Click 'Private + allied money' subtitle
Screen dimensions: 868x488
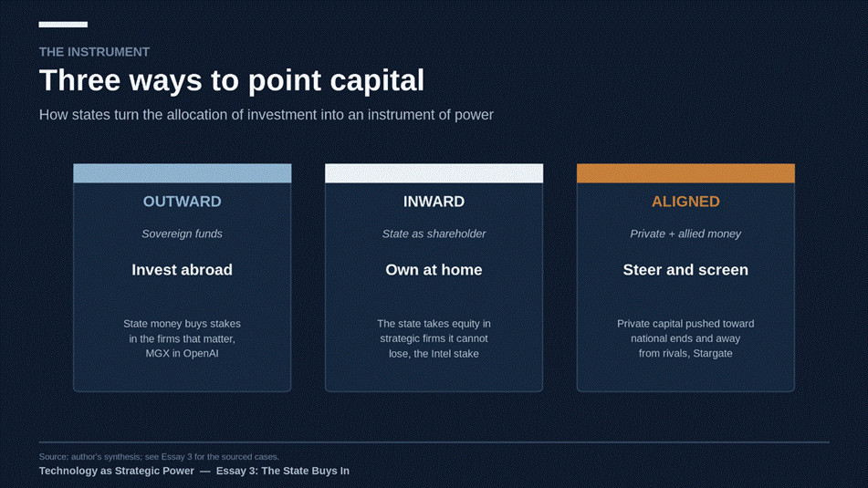pyautogui.click(x=685, y=234)
